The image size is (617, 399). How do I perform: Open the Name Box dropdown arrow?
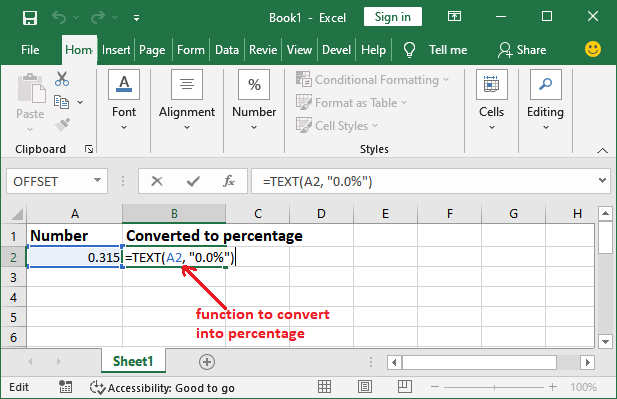pos(97,181)
